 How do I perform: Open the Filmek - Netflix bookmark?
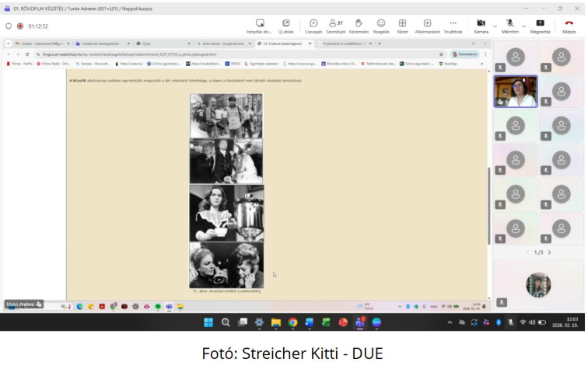[19, 64]
